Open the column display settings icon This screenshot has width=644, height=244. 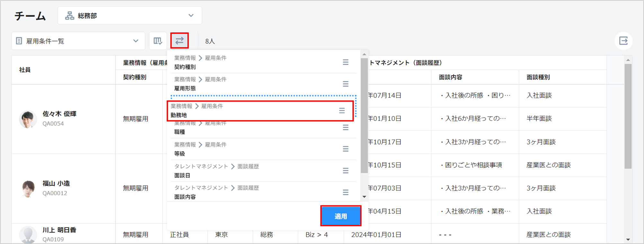point(158,41)
